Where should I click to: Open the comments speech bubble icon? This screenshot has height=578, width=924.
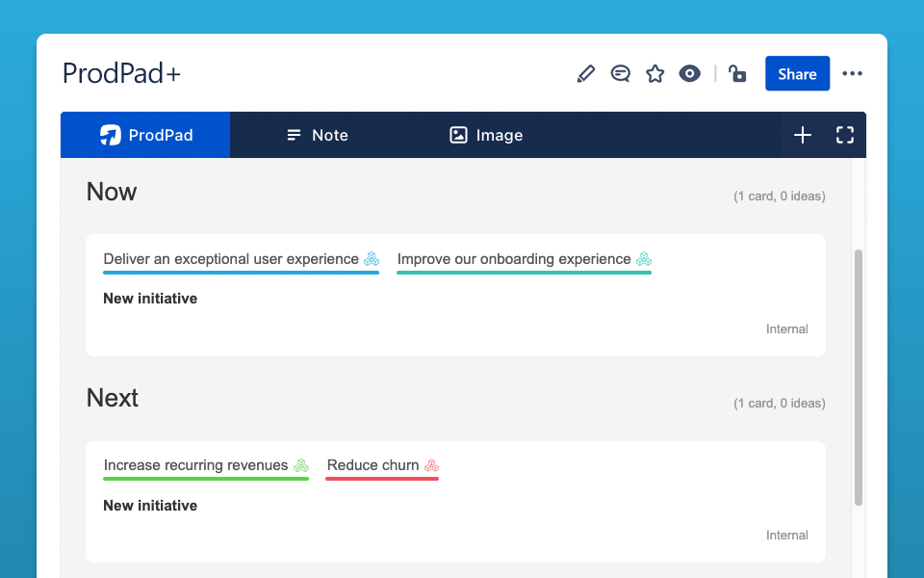coord(621,74)
